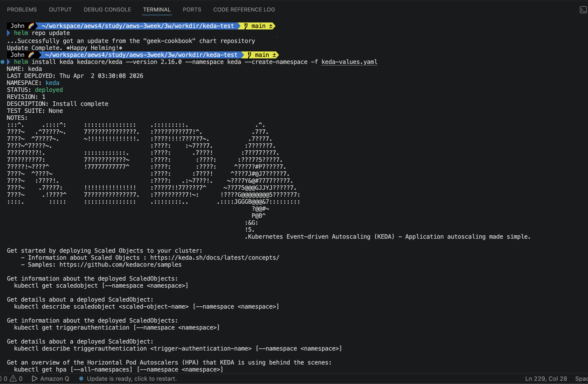The height and width of the screenshot is (384, 588).
Task: Open the keda-values.yaml file link
Action: pos(349,62)
